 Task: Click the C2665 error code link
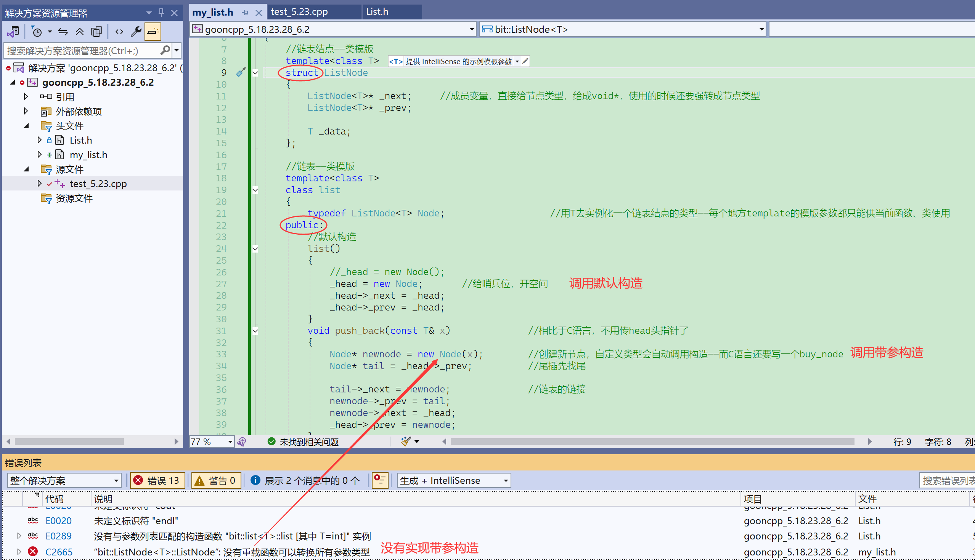click(x=58, y=552)
